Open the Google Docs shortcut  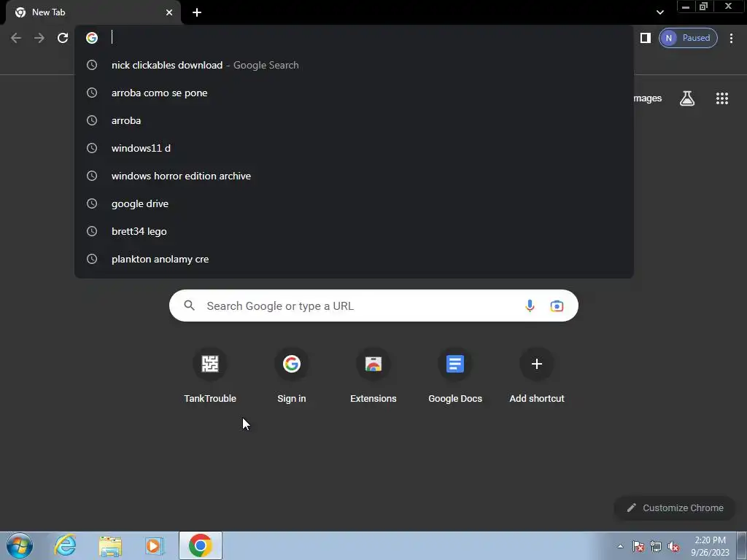(455, 376)
